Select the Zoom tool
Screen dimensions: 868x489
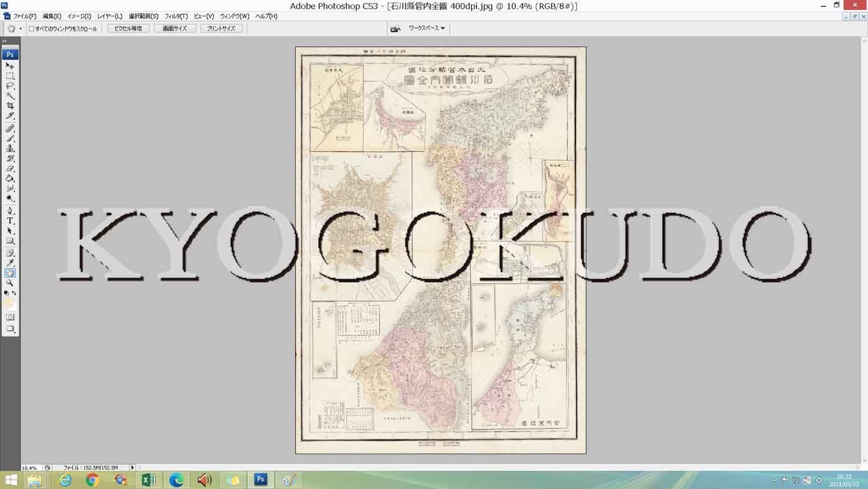tap(10, 283)
